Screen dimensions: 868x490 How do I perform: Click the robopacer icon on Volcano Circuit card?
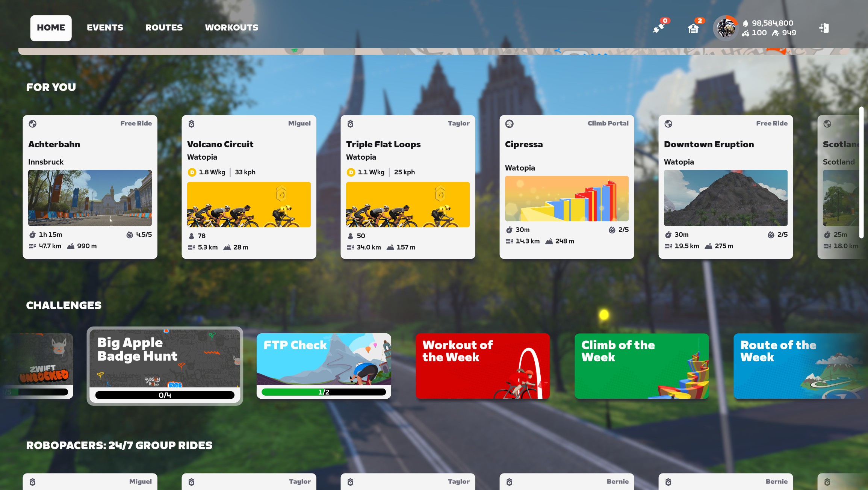(192, 124)
